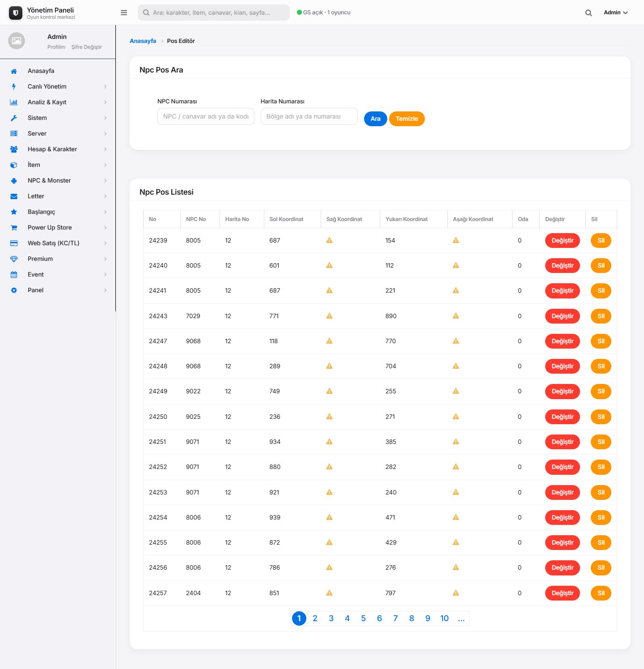Screen dimensions: 644x669
Task: Click the Admin profile avatar image
Action: click(x=17, y=41)
